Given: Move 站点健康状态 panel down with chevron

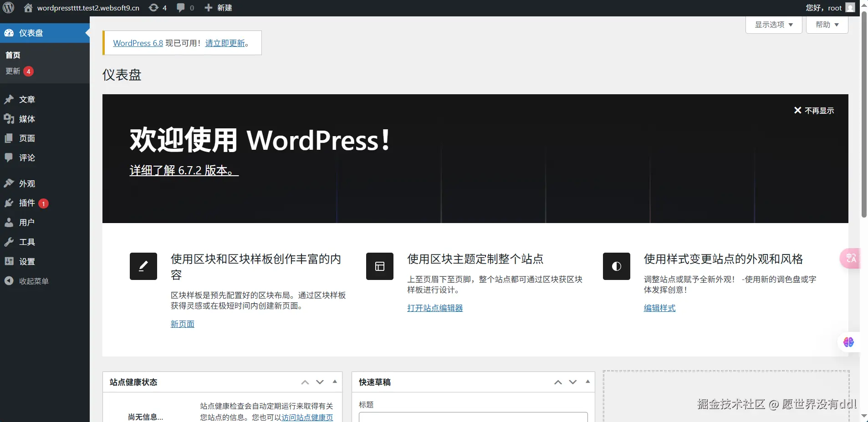Looking at the screenshot, I should pos(320,382).
